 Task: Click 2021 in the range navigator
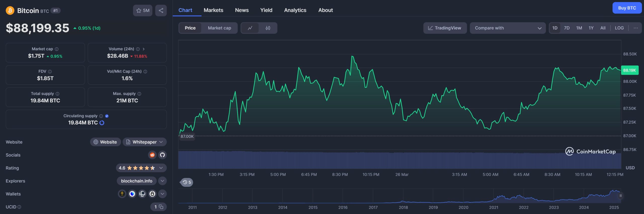coord(494,207)
